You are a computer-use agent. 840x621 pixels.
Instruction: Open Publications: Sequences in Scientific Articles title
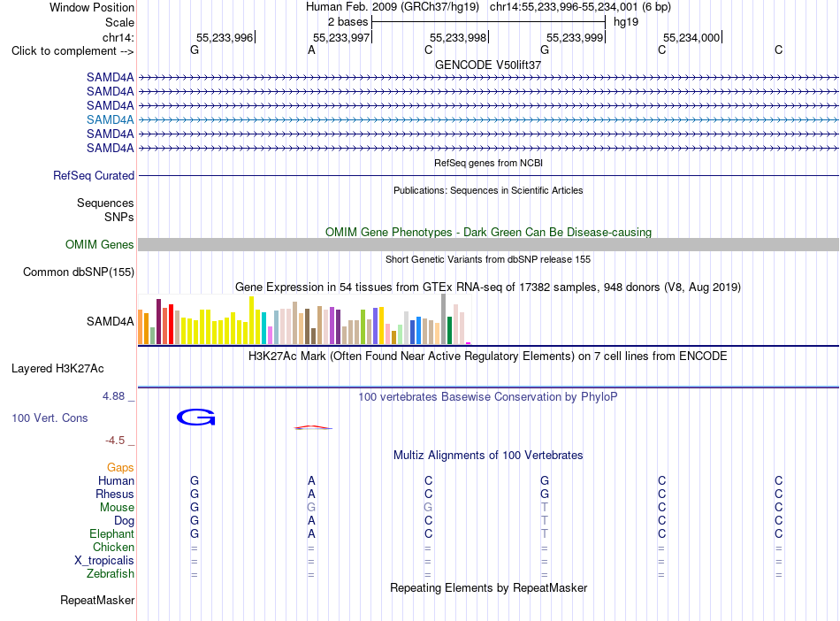click(488, 190)
